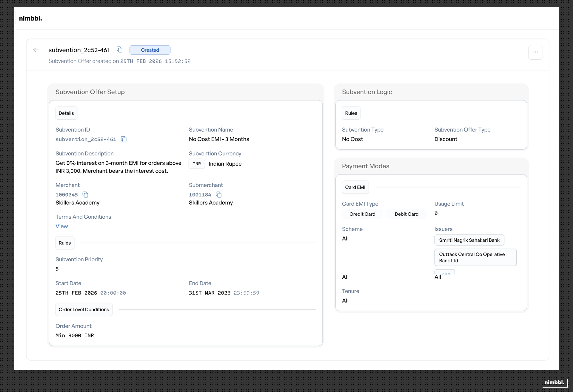Copy the Submerchant ID 1001184
Image resolution: width=573 pixels, height=392 pixels.
(x=219, y=195)
